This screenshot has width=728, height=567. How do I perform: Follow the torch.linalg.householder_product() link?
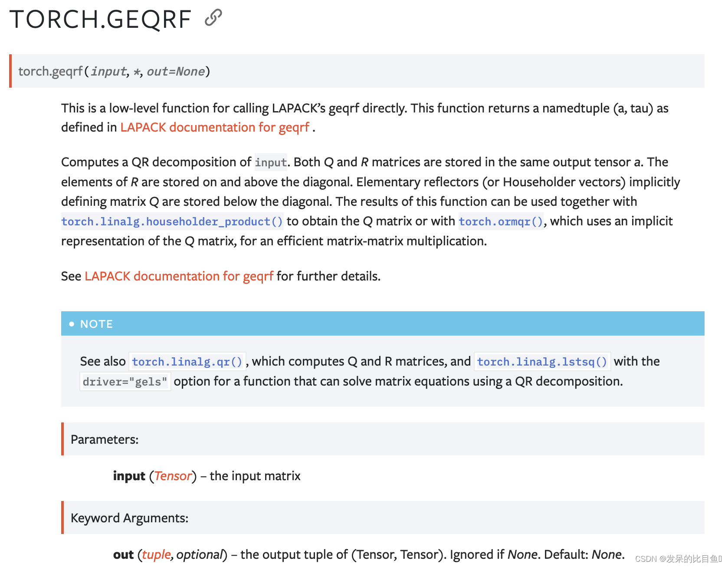(x=172, y=221)
